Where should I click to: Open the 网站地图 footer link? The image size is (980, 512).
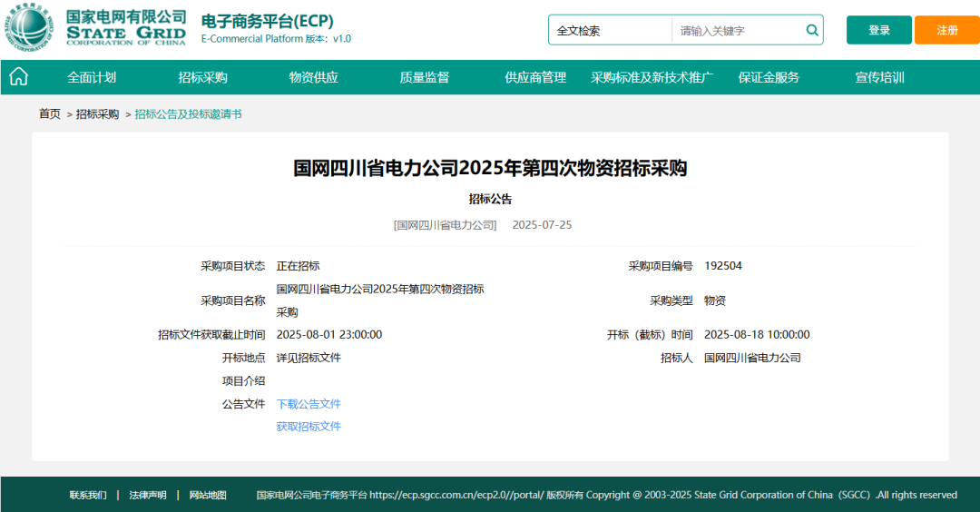(208, 495)
